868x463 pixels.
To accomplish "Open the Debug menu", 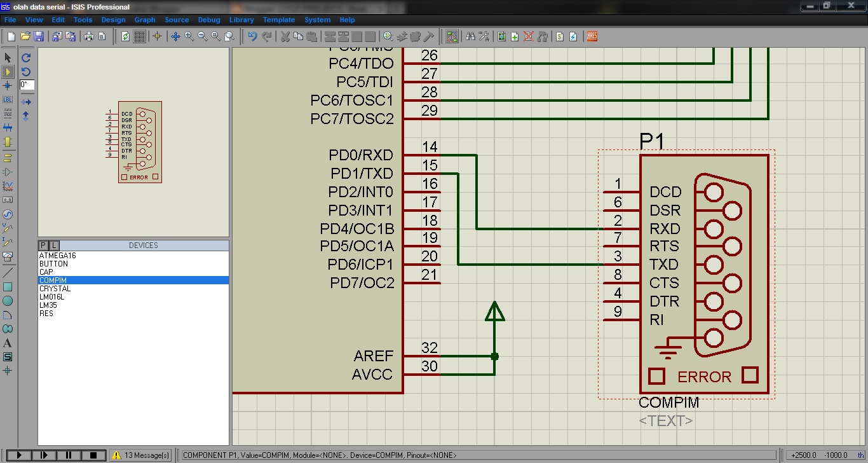I will coord(209,20).
